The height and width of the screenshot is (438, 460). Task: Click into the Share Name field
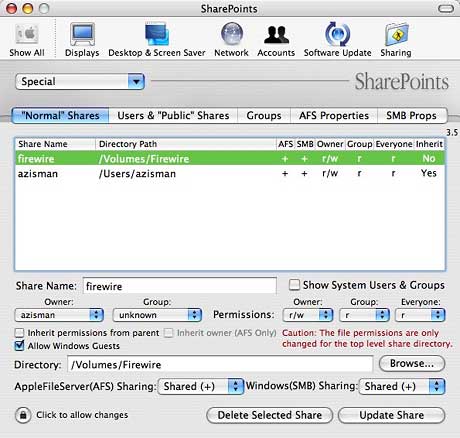click(x=180, y=286)
